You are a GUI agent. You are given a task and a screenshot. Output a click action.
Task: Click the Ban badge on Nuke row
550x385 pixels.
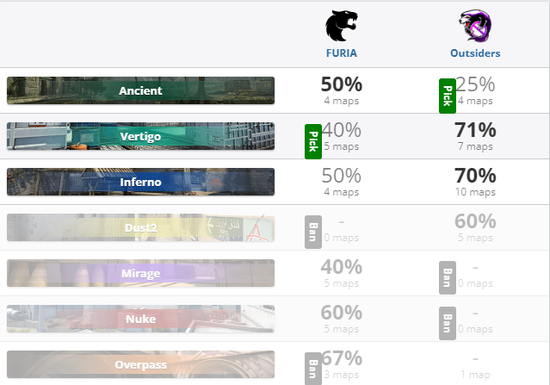click(x=447, y=323)
